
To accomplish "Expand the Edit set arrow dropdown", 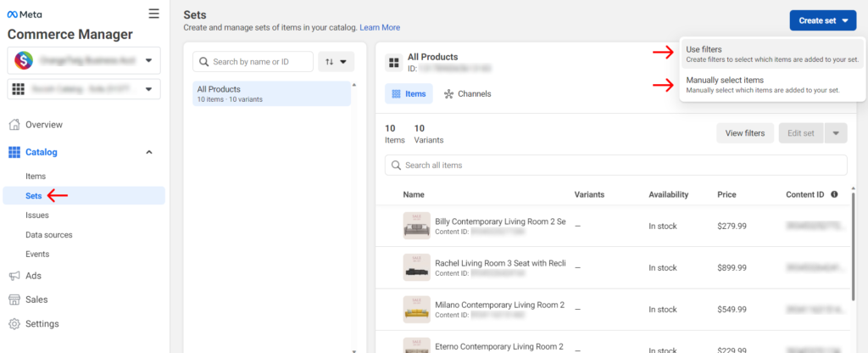I will [836, 132].
